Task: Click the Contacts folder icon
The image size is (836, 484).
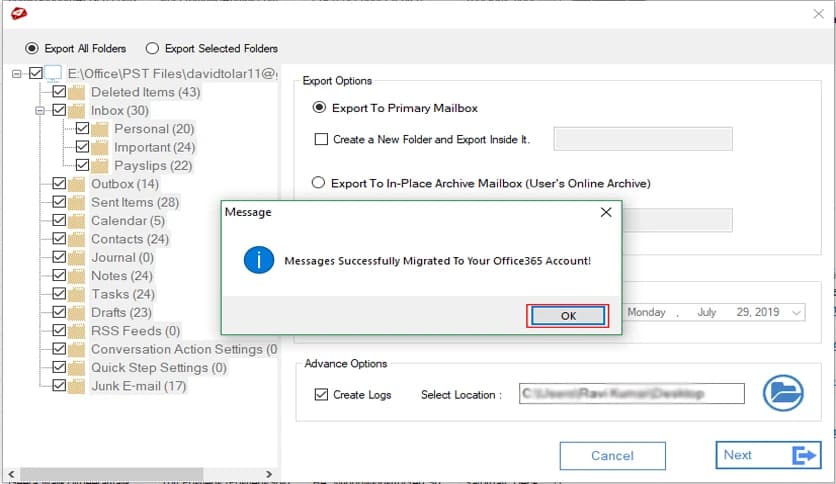Action: point(76,239)
